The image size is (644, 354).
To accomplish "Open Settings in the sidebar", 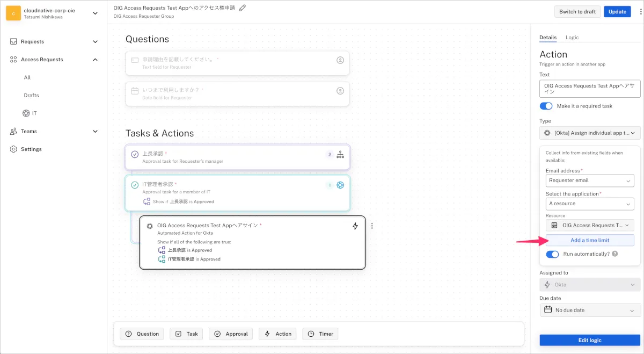I will tap(31, 149).
